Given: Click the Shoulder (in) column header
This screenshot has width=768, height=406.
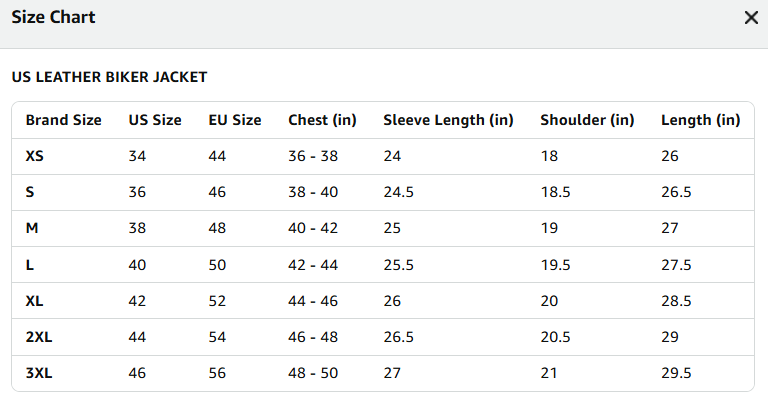Looking at the screenshot, I should tap(587, 120).
